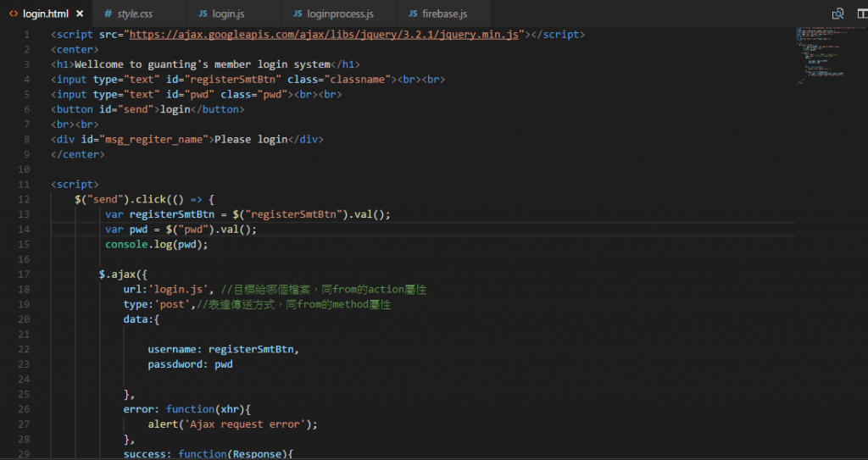Screen dimensions: 868x460
Task: Open the jQuery googleapis script URL link
Action: (324, 35)
